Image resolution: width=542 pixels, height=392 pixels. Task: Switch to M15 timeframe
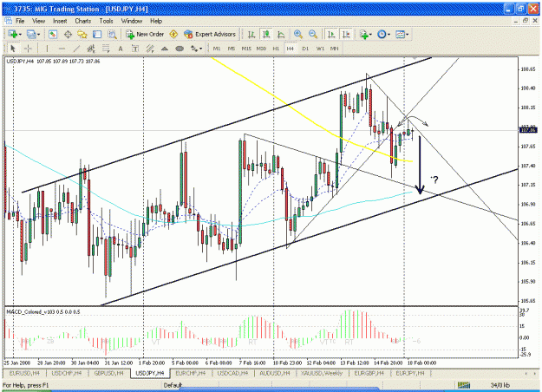point(246,49)
